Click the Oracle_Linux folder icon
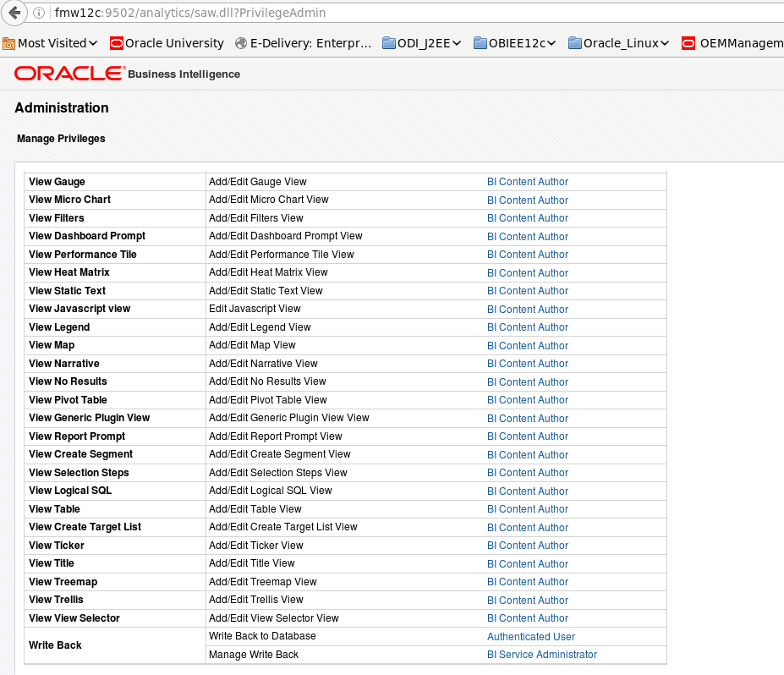784x675 pixels. click(x=575, y=43)
